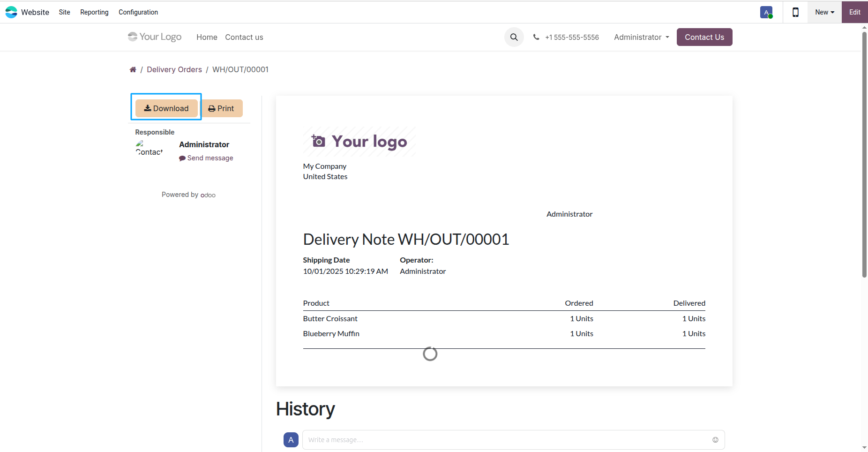The width and height of the screenshot is (868, 452).
Task: Open the Site menu
Action: (65, 12)
